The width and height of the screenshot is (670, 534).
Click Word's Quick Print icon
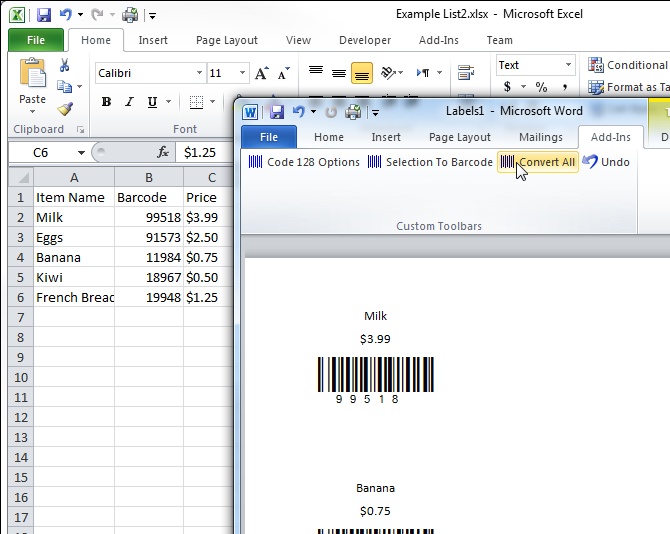pos(353,112)
